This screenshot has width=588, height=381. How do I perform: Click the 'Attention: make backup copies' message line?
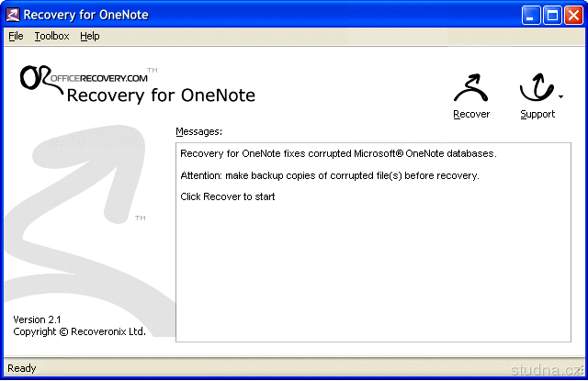pos(330,175)
